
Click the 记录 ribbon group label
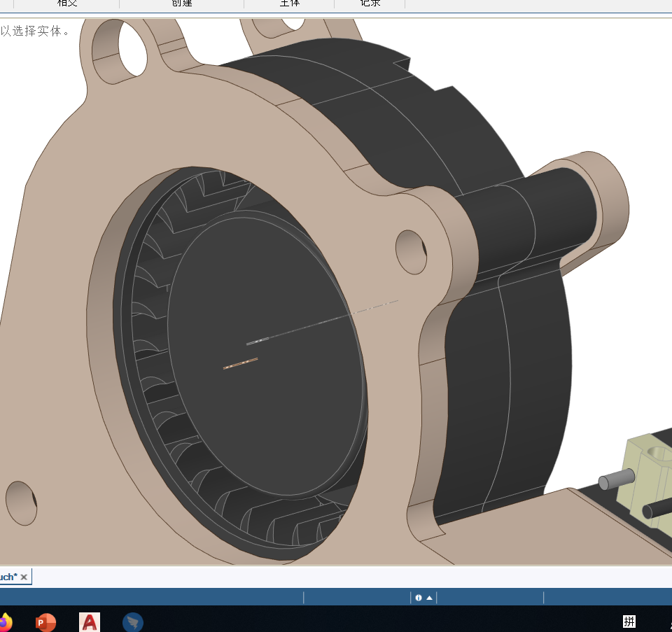click(x=370, y=3)
